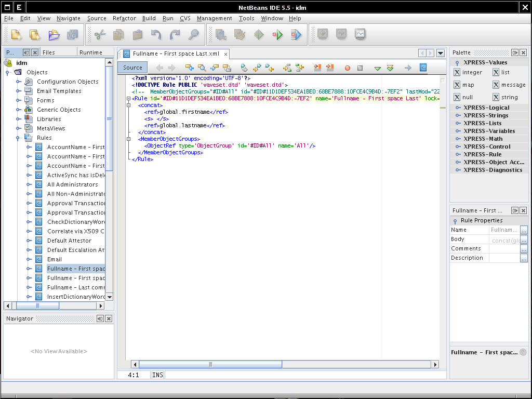Select the null value in Palette
The image size is (532, 399).
click(463, 97)
